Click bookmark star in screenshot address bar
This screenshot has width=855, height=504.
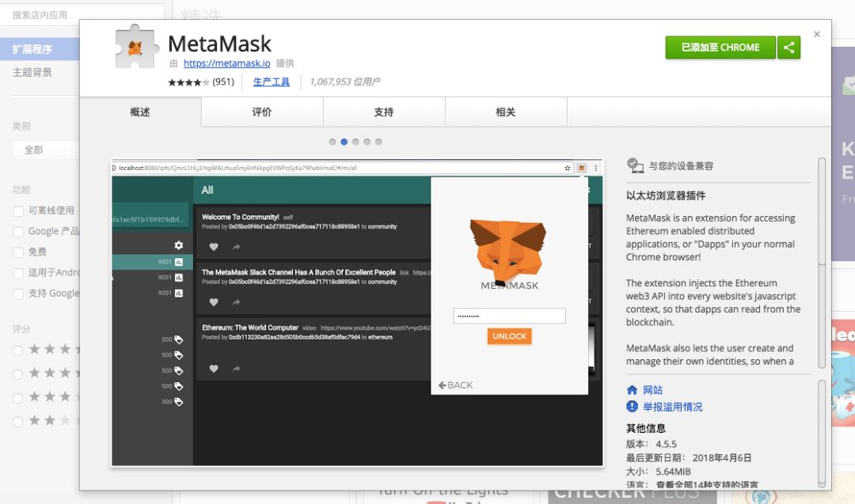point(568,168)
